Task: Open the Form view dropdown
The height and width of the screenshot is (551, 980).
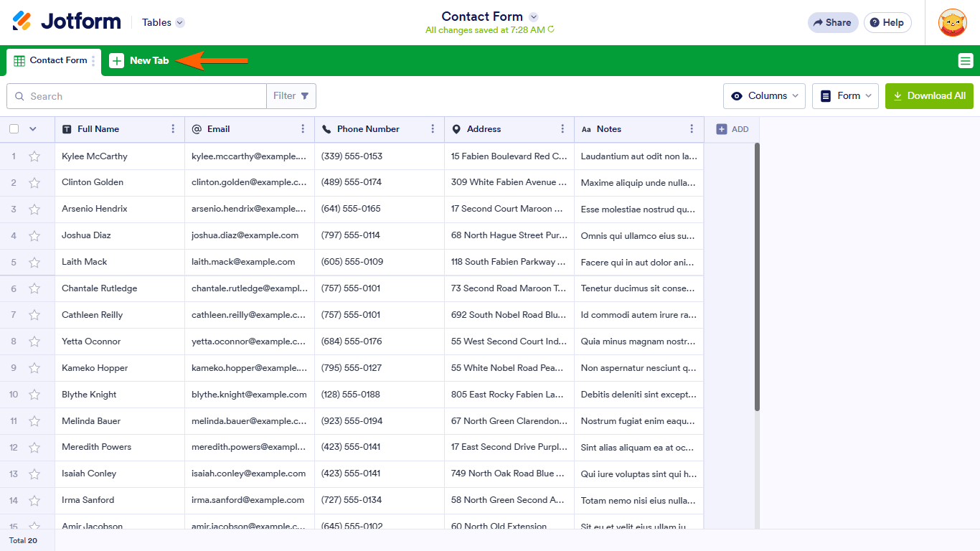Action: coord(845,96)
